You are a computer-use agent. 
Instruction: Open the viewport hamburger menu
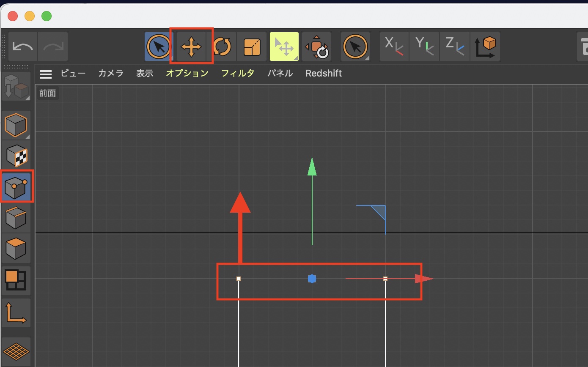click(45, 74)
